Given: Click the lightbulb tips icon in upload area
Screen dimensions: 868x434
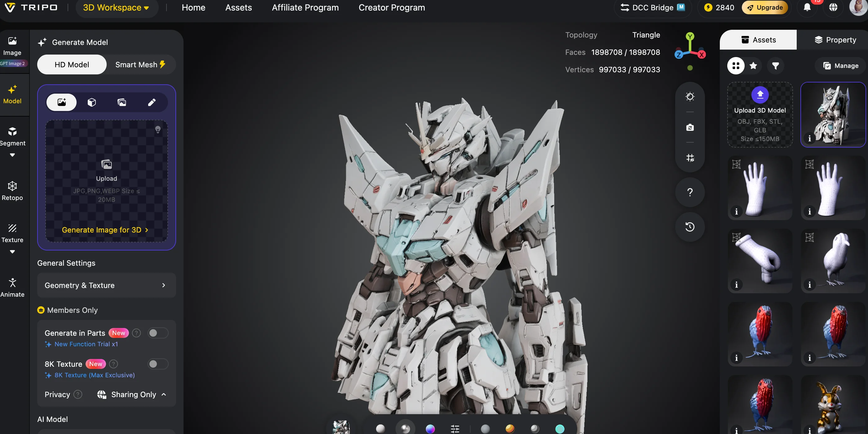Looking at the screenshot, I should [158, 130].
